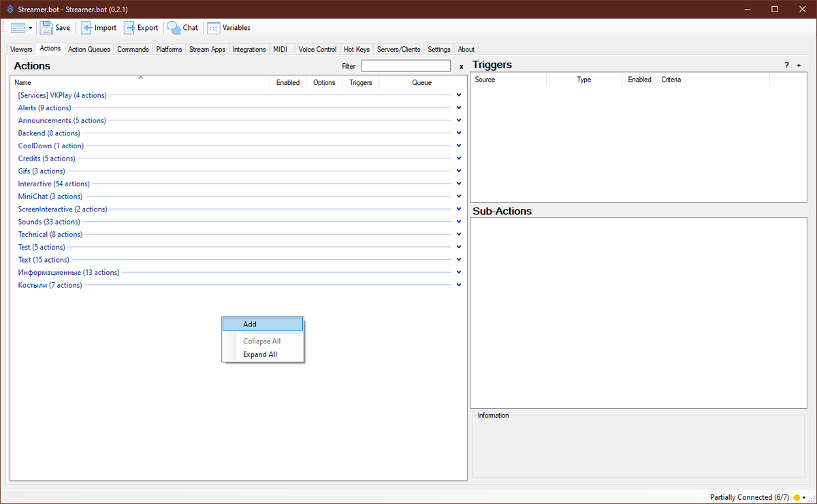Expand the Technical group chevron

pyautogui.click(x=459, y=234)
